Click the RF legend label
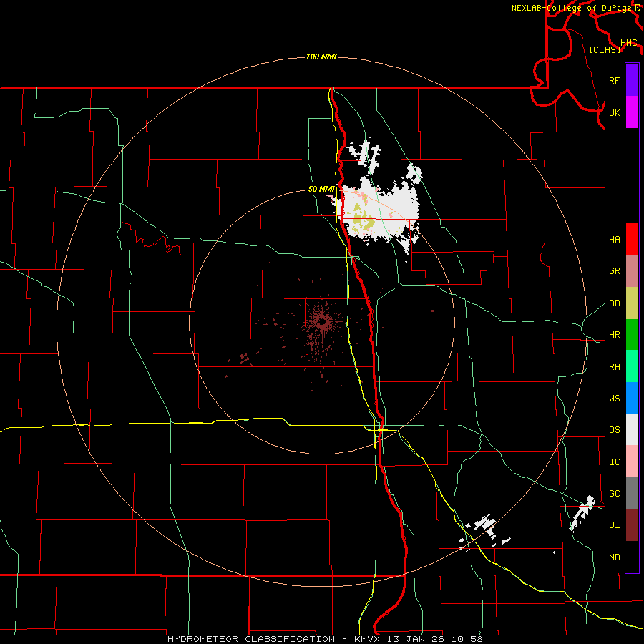 [x=614, y=80]
